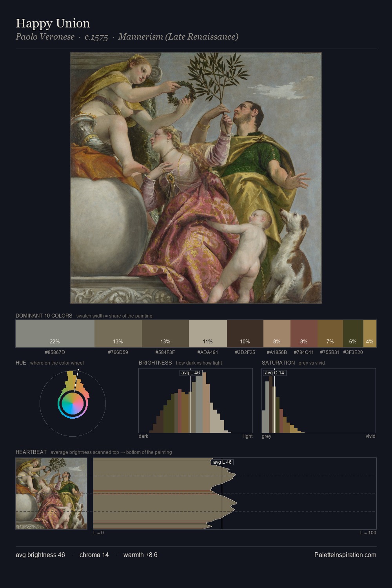Click the HEARTBEAT section heading
The height and width of the screenshot is (588, 392).
click(x=31, y=452)
